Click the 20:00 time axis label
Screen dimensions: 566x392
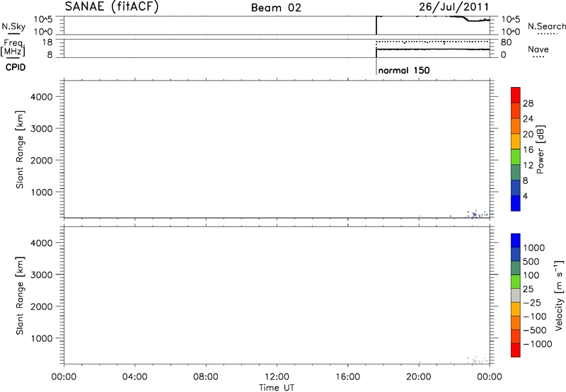(x=419, y=377)
